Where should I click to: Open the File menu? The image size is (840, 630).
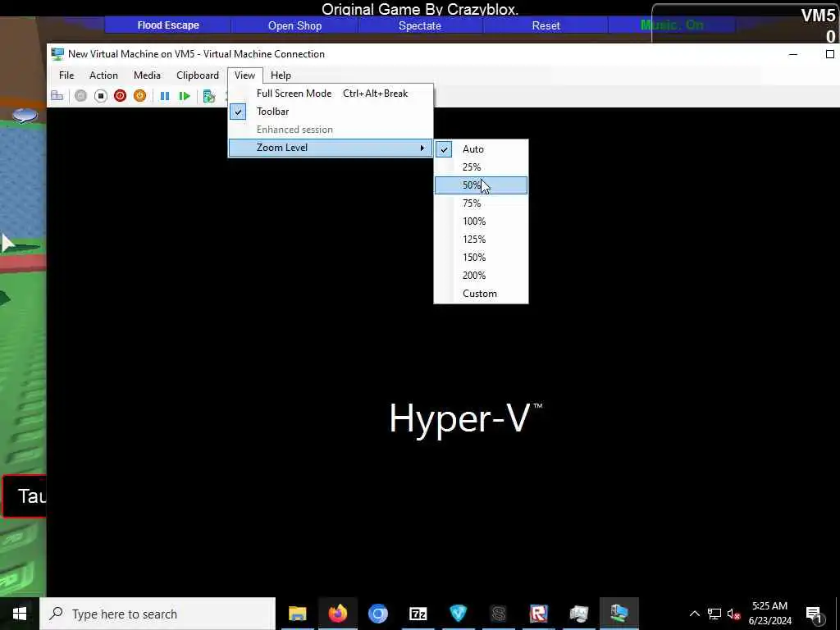66,75
